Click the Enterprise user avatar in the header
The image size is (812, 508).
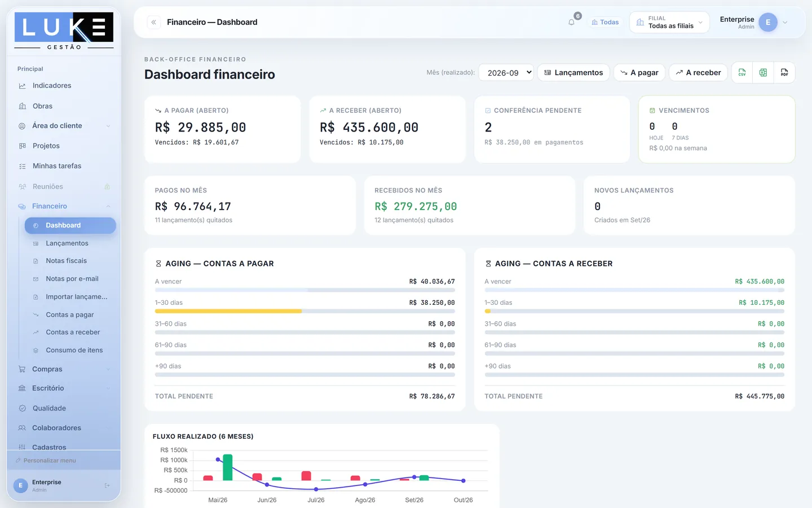pyautogui.click(x=767, y=23)
